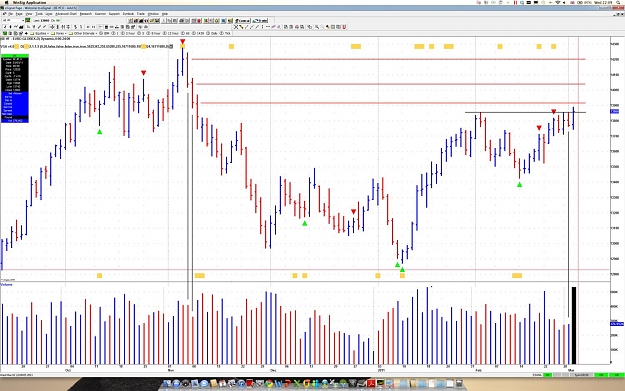625x391 pixels.
Task: Switch chart to 2 hour interval
Action: (x=128, y=33)
